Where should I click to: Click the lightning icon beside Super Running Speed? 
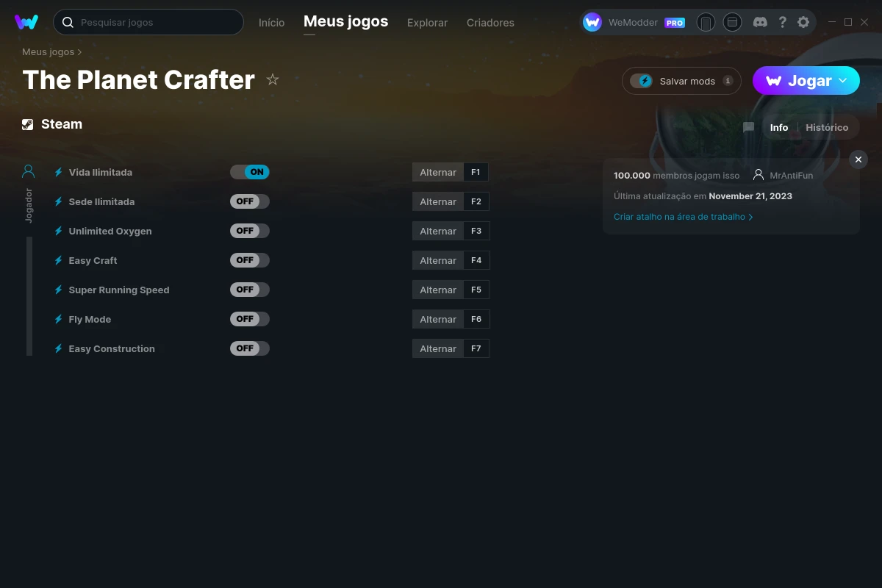(59, 290)
